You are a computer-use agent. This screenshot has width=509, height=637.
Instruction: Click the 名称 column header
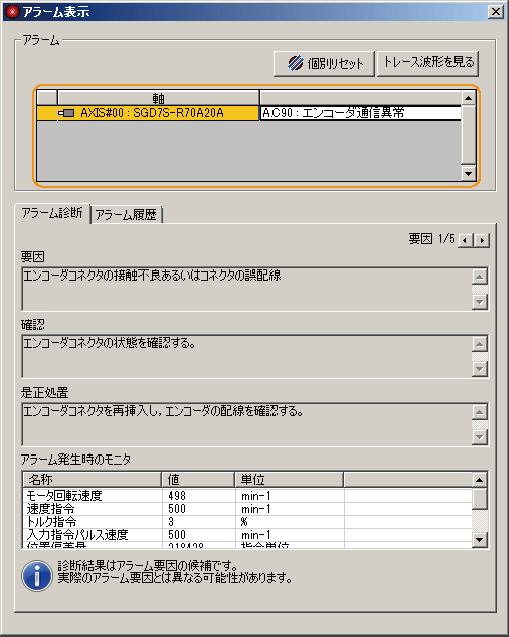click(92, 480)
